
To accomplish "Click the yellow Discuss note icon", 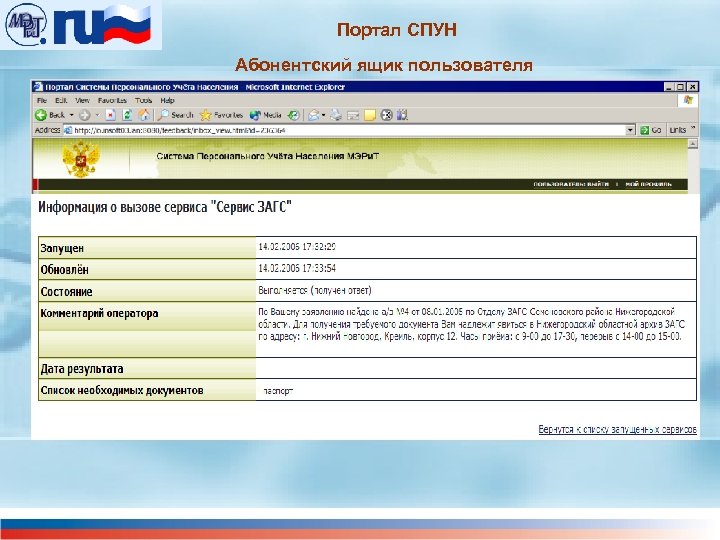I will click(x=370, y=115).
